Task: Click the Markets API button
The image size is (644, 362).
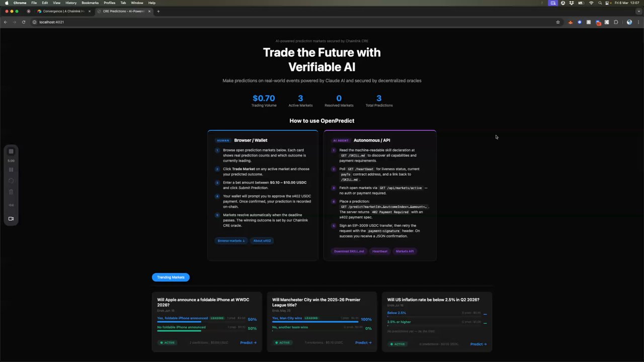Action: [x=405, y=251]
